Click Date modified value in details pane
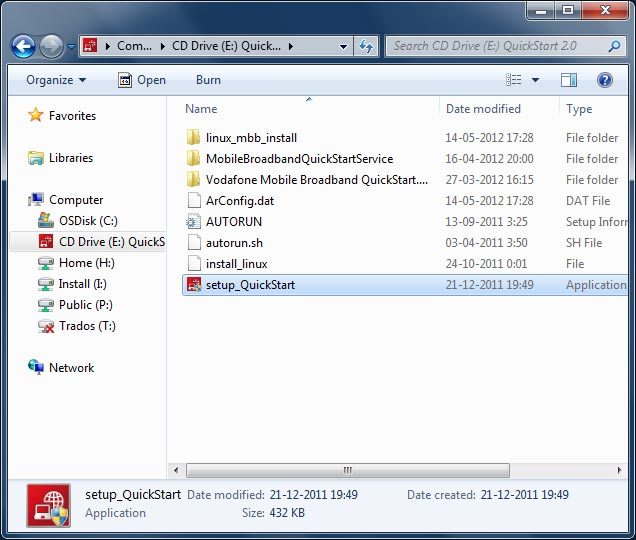 pyautogui.click(x=314, y=495)
